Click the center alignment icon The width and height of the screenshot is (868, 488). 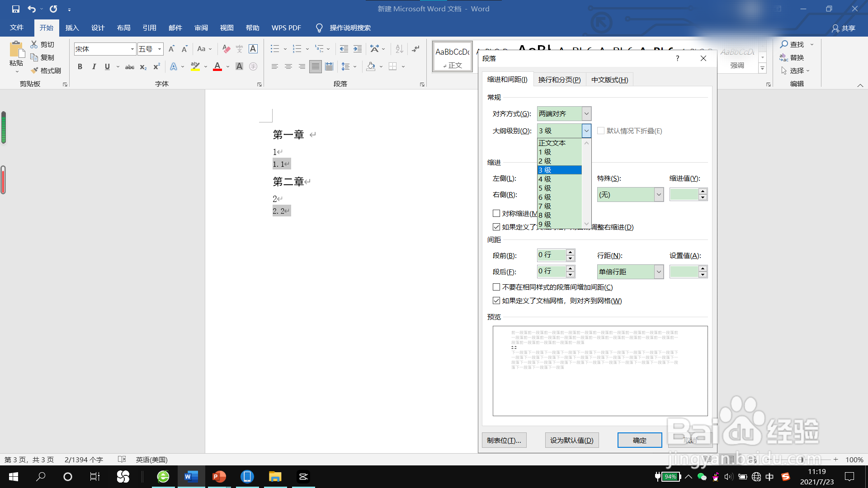coord(288,67)
